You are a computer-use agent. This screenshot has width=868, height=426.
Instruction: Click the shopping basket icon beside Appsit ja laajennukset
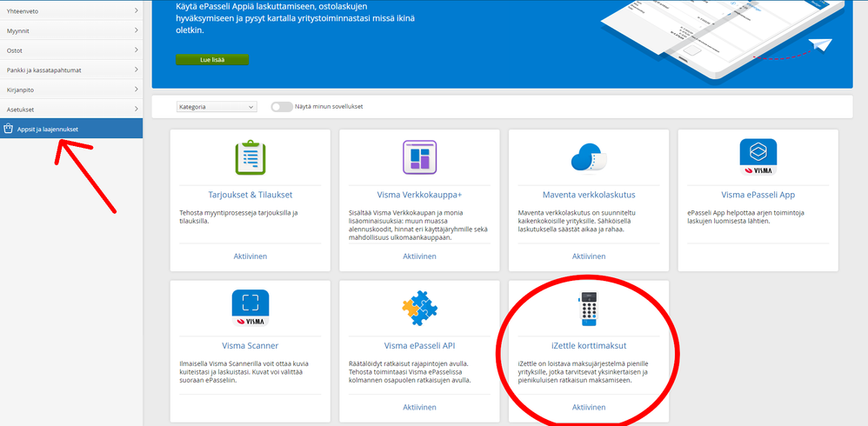pos(8,129)
